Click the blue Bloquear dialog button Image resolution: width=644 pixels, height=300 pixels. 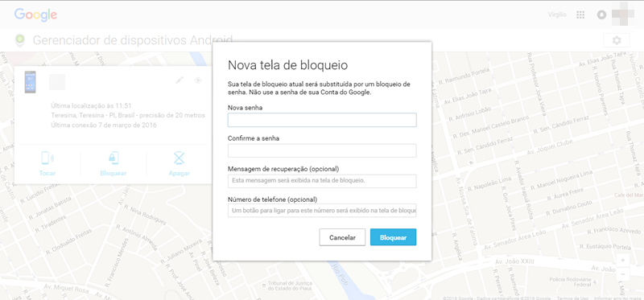(x=393, y=237)
